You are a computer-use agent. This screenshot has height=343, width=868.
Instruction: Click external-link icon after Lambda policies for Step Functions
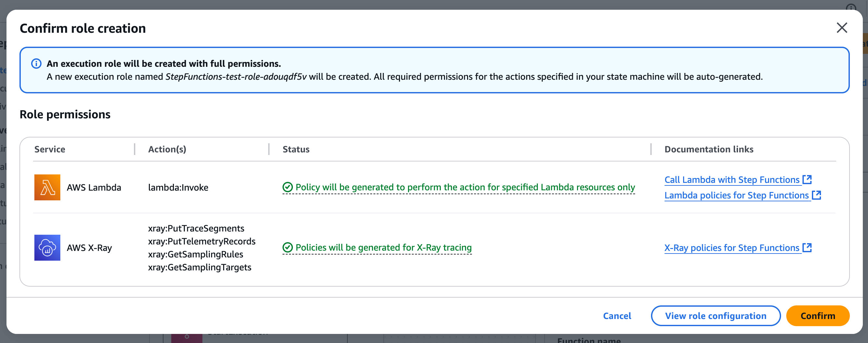(x=816, y=195)
